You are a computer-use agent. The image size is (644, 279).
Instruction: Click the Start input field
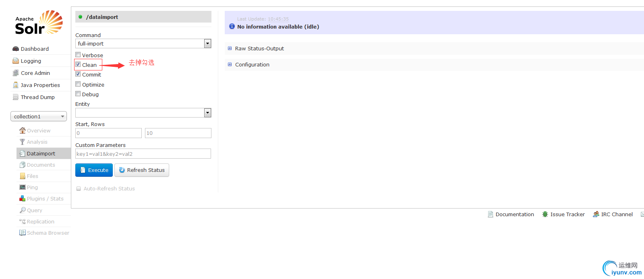tap(108, 133)
